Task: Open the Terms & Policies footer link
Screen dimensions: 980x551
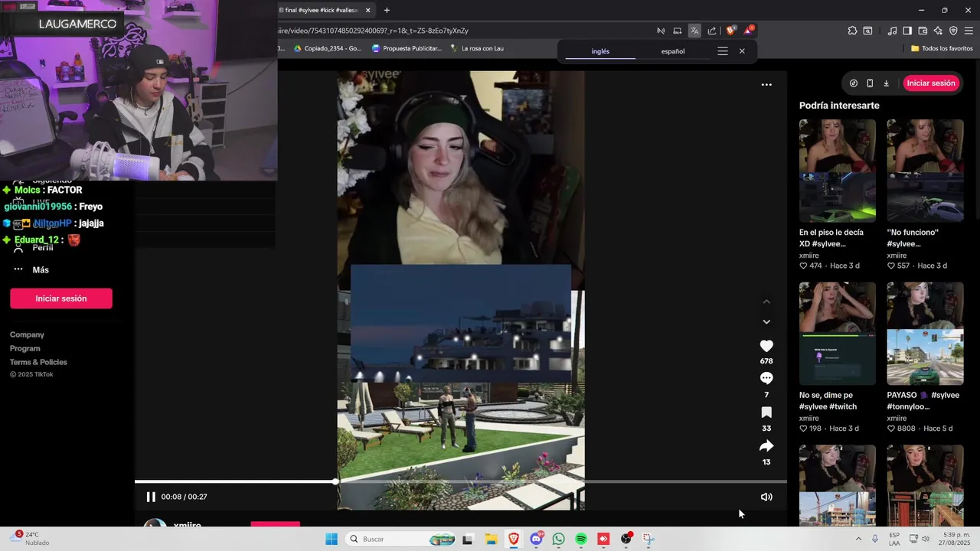Action: coord(38,362)
